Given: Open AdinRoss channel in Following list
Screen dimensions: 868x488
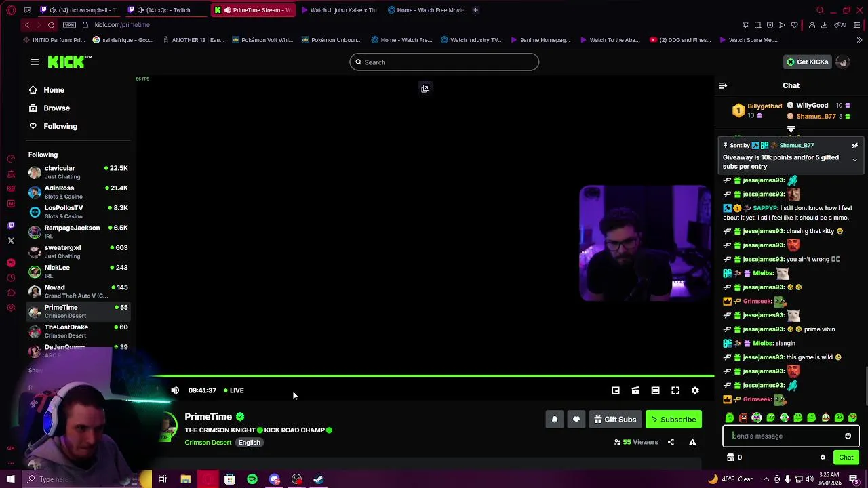Looking at the screenshot, I should pos(78,192).
